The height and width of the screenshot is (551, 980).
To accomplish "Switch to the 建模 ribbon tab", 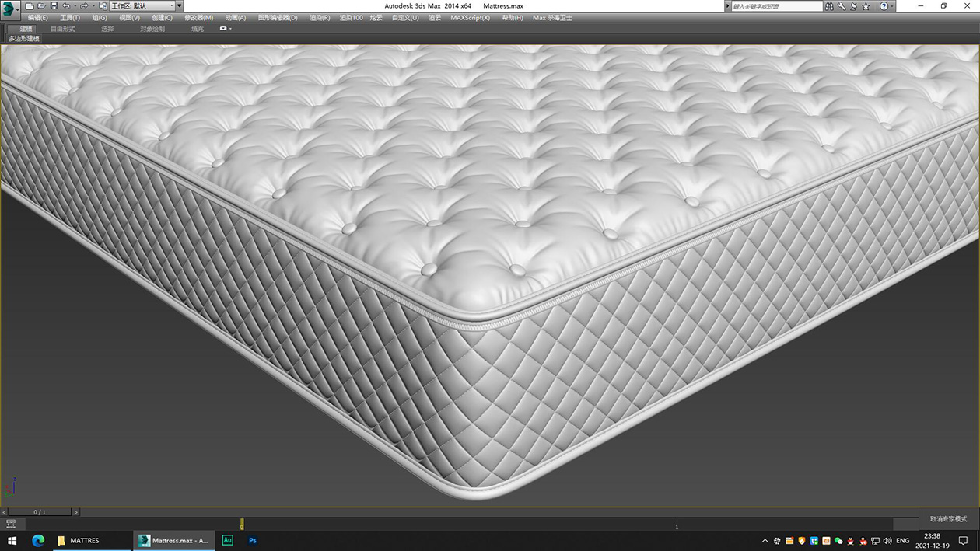I will [26, 29].
